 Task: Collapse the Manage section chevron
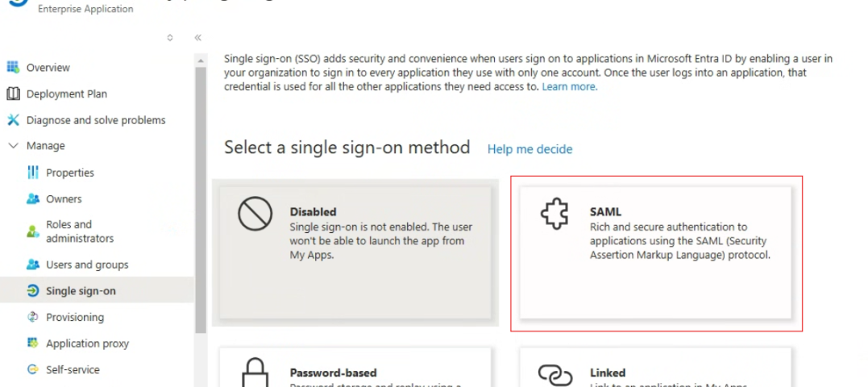coord(13,146)
